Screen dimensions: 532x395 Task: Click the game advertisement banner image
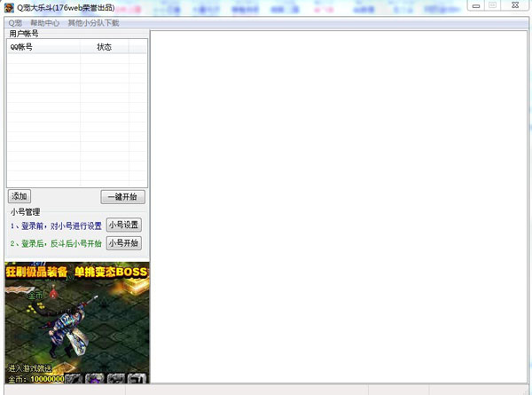[x=77, y=322]
